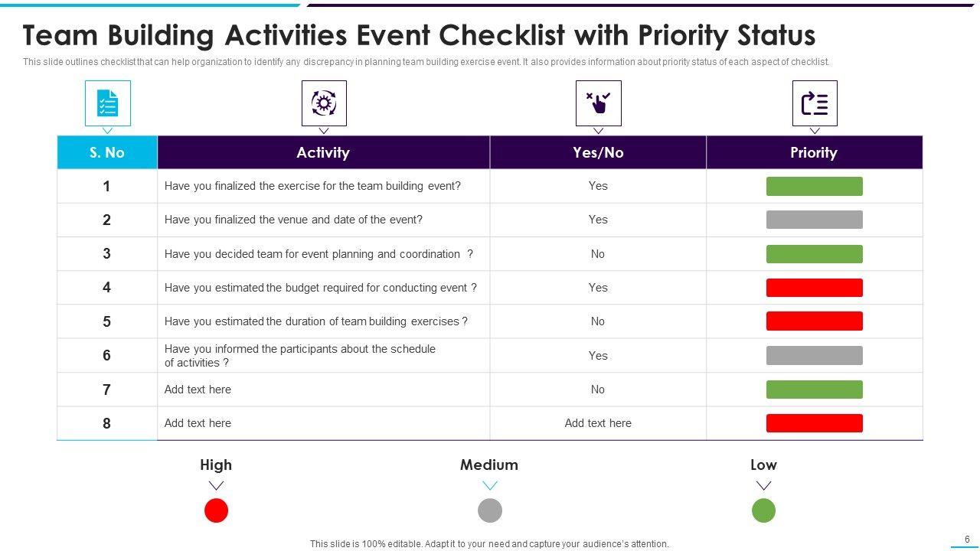Select the Activity column header
The width and height of the screenshot is (980, 551).
(323, 152)
